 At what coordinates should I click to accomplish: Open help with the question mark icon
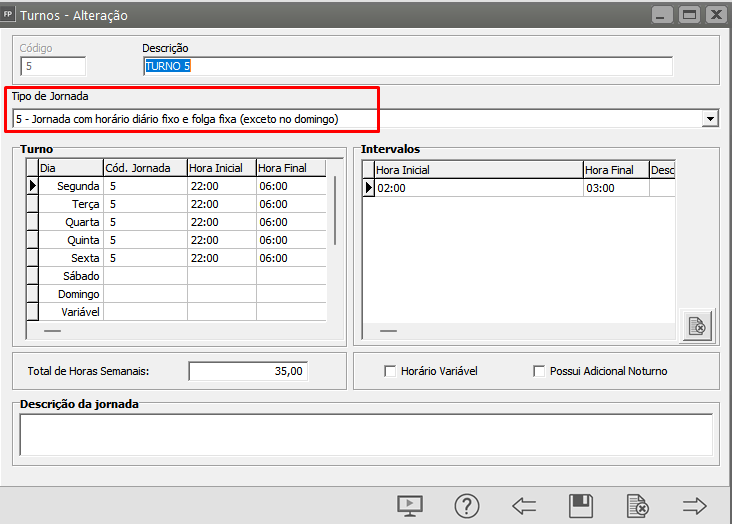click(x=467, y=506)
